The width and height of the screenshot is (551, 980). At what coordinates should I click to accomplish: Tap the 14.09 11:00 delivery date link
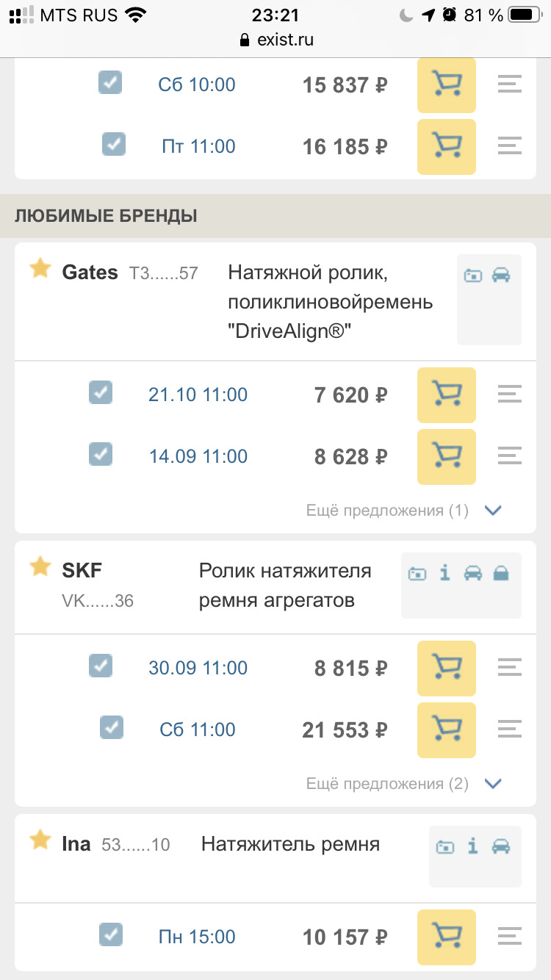(198, 457)
